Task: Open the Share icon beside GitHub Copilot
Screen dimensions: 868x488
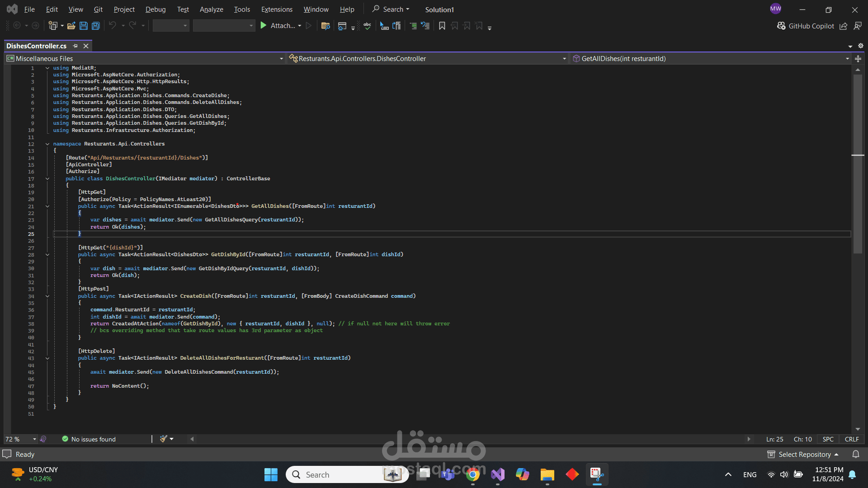Action: pos(844,26)
